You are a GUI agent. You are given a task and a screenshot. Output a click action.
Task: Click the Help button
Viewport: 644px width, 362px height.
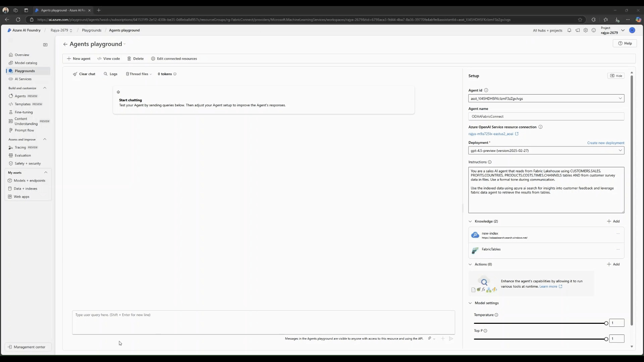tap(625, 43)
